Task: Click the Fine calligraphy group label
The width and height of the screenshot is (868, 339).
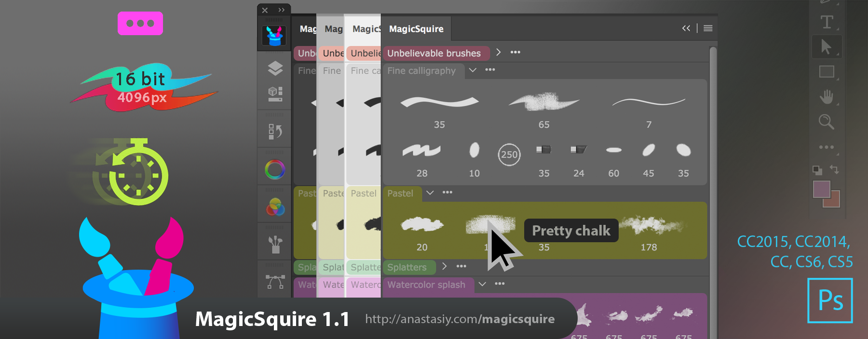Action: (421, 71)
